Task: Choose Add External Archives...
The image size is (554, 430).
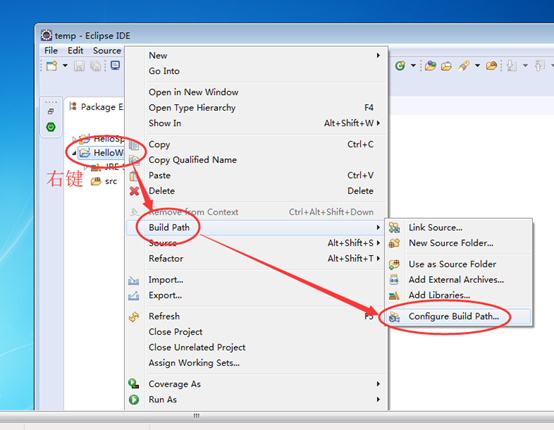Action: pyautogui.click(x=459, y=280)
